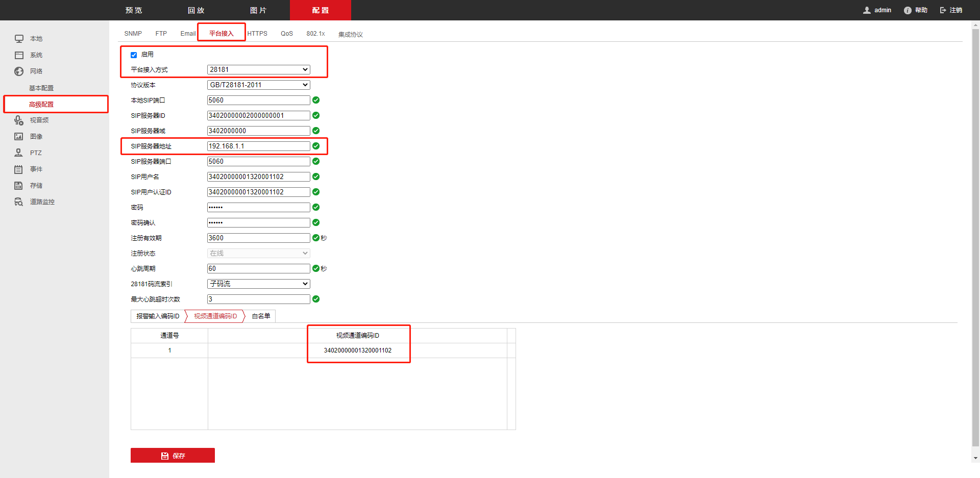
Task: Click the SIP服务器地址 input field
Action: tap(259, 146)
